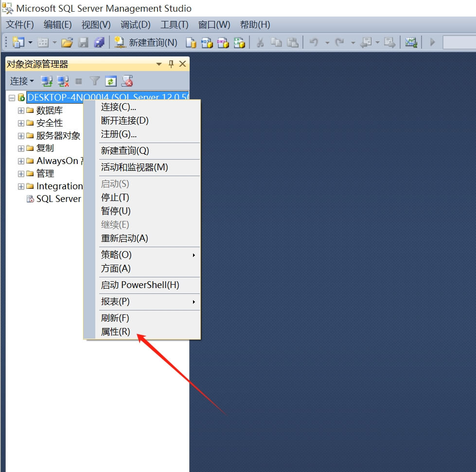Choose 重新启动(A) in the context menu
Viewport: 476px width, 472px height.
(x=124, y=238)
